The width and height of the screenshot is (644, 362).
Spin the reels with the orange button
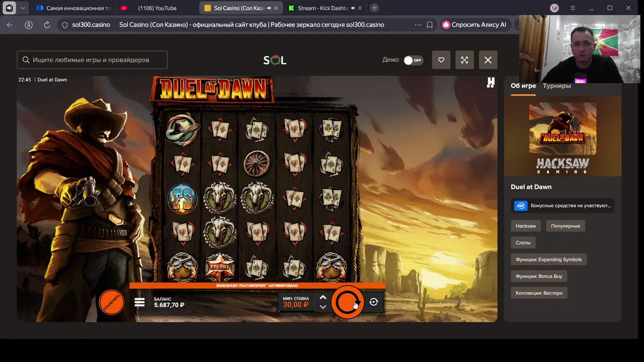[347, 302]
